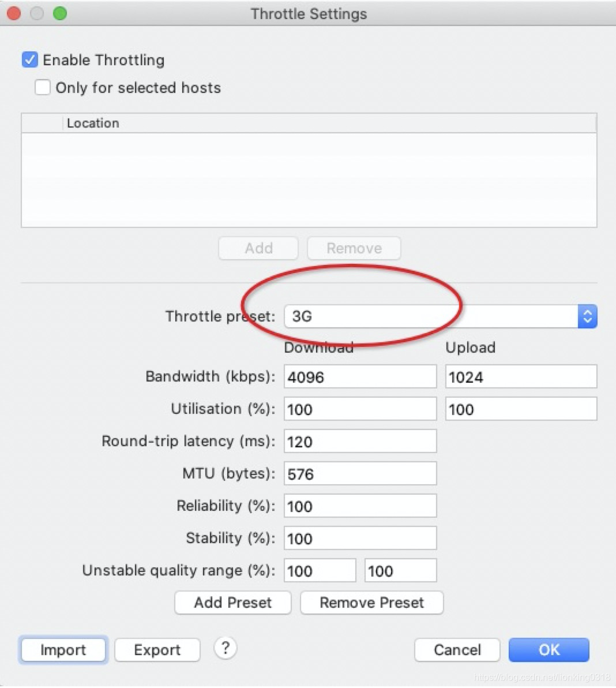Click the green zoom window button
The height and width of the screenshot is (688, 616).
pyautogui.click(x=59, y=13)
